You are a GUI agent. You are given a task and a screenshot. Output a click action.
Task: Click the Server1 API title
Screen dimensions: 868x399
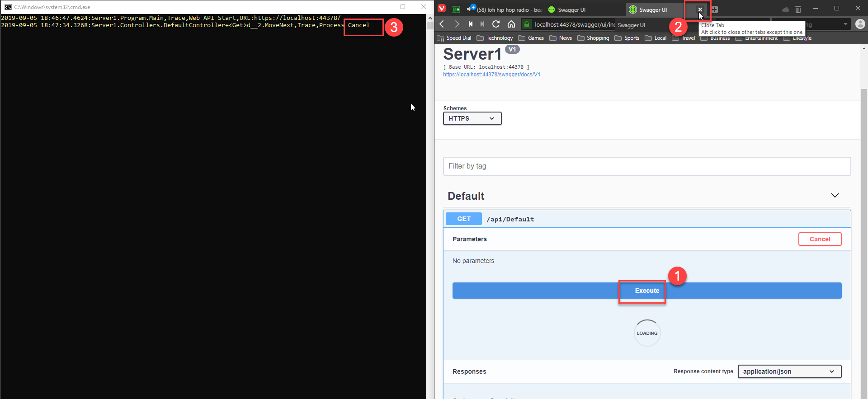pyautogui.click(x=472, y=54)
